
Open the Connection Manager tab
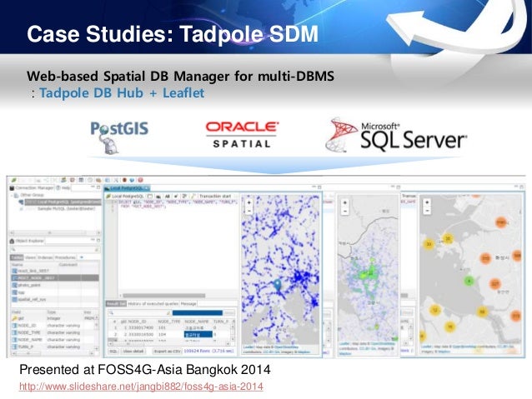[32, 187]
